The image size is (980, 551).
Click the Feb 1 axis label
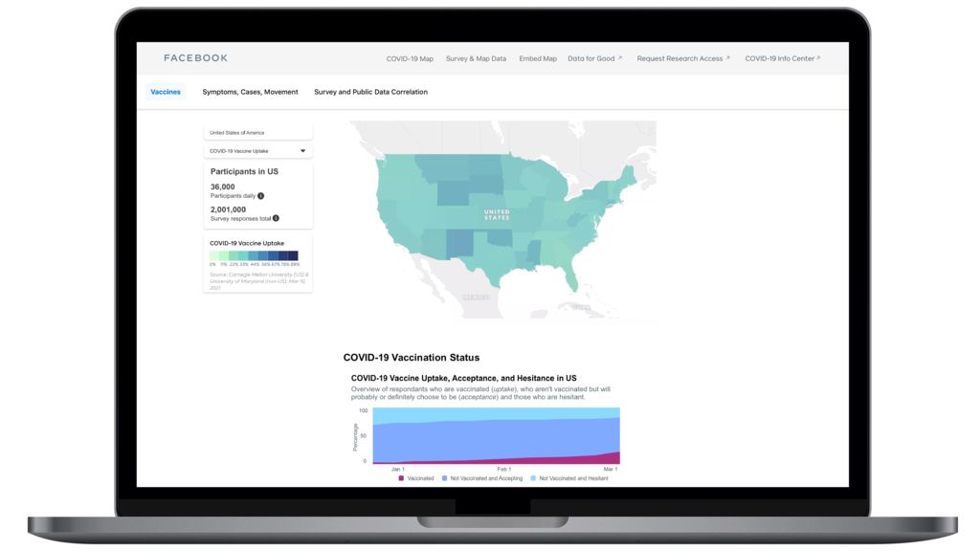click(x=503, y=469)
